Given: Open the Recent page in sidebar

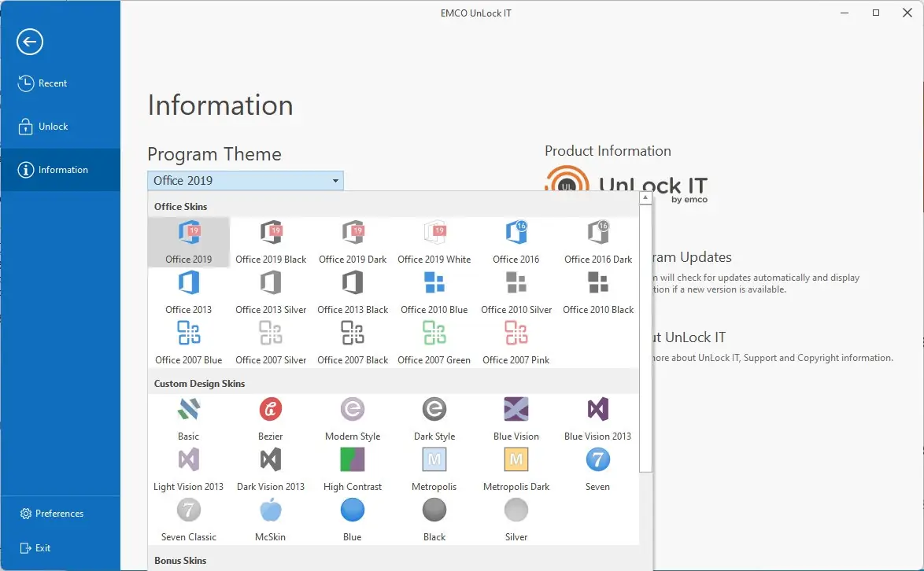Looking at the screenshot, I should 53,83.
